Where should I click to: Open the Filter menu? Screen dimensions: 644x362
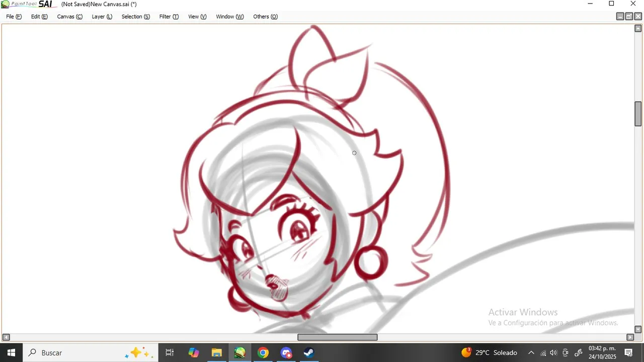pyautogui.click(x=169, y=17)
